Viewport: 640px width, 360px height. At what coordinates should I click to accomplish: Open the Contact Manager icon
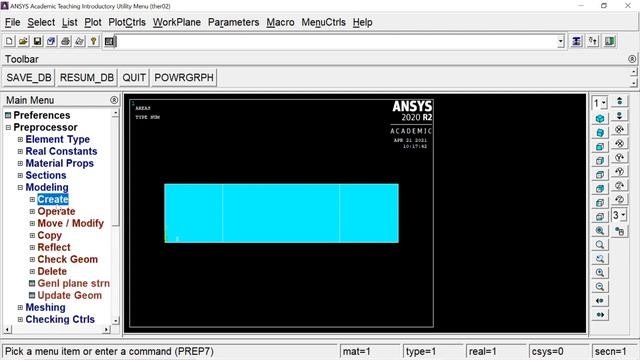point(610,41)
